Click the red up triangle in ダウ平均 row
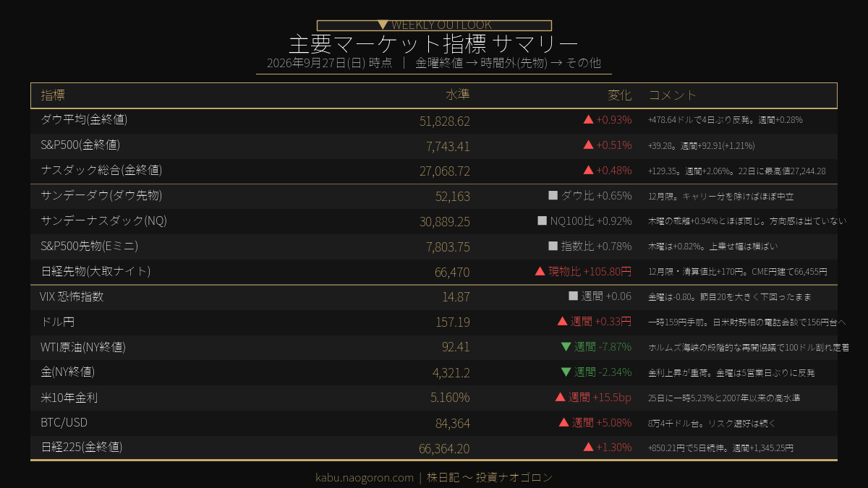This screenshot has height=488, width=868. (x=588, y=120)
